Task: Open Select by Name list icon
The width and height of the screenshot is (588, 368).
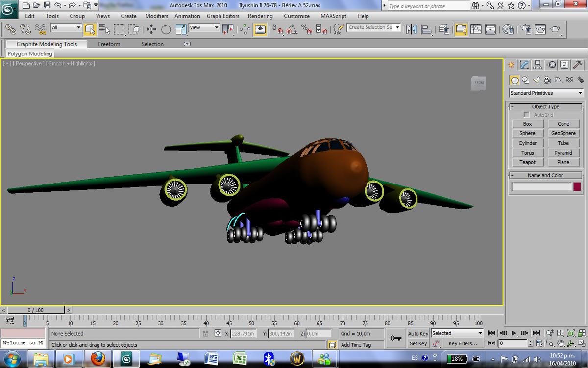Action: (x=104, y=29)
